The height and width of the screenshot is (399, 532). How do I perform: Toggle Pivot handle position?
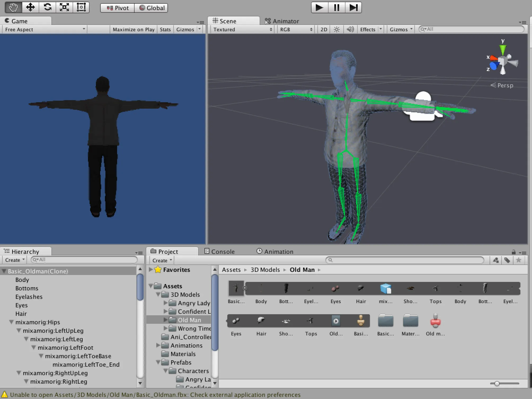pos(117,8)
